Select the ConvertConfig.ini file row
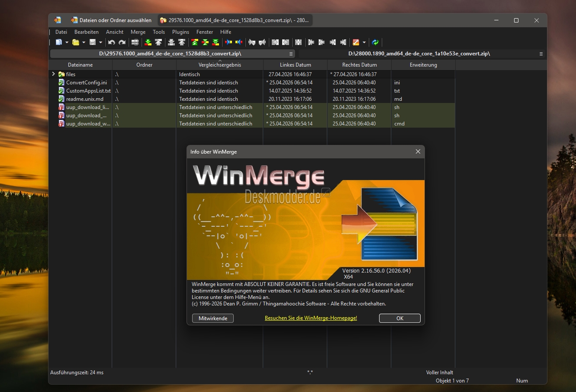This screenshot has height=392, width=576. pos(86,83)
